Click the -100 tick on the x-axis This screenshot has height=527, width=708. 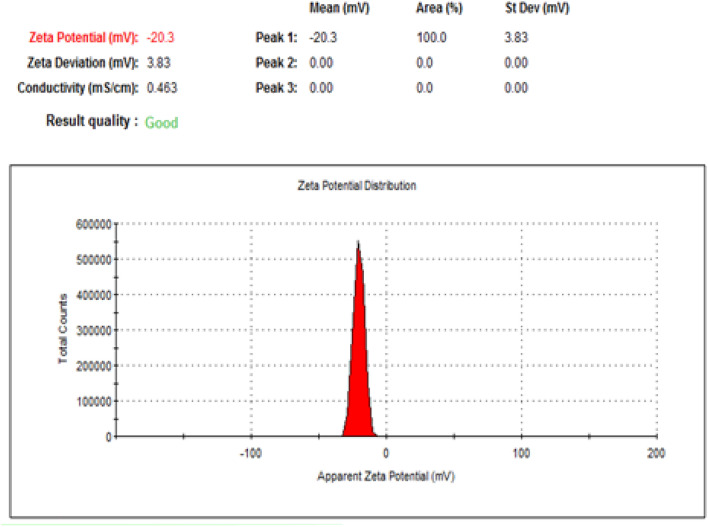[250, 453]
